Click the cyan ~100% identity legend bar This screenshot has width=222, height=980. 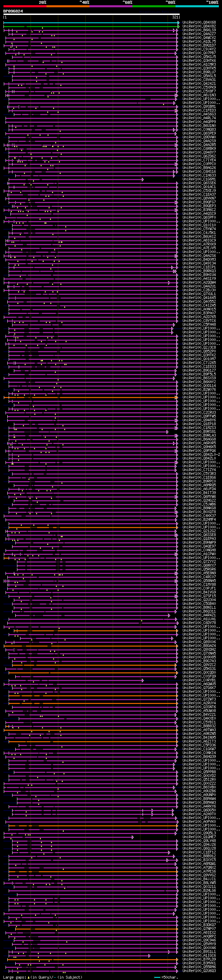tap(197, 6)
